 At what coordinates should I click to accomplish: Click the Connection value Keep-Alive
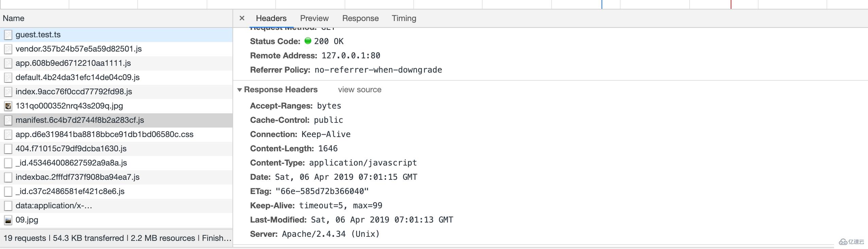(326, 134)
